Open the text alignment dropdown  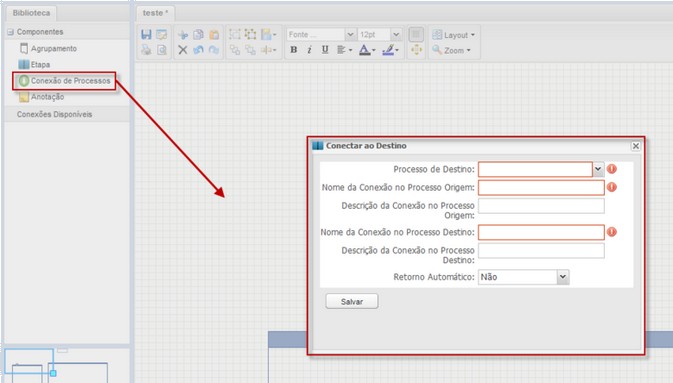[x=344, y=50]
